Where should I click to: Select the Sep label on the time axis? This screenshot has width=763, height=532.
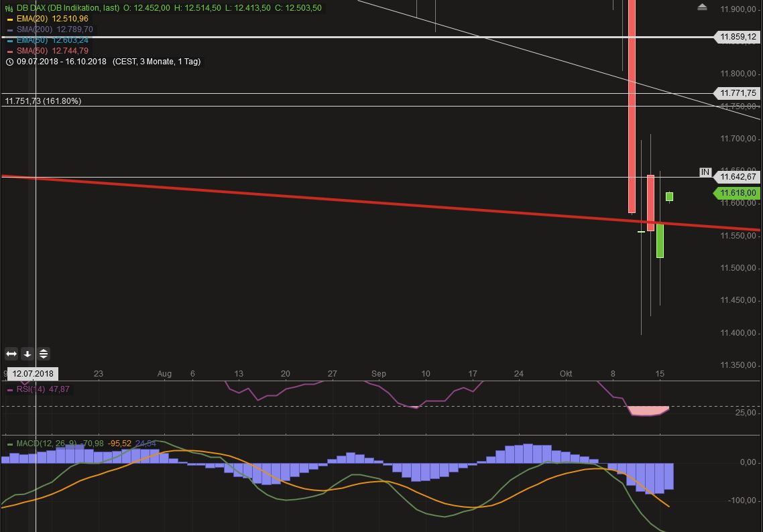378,374
